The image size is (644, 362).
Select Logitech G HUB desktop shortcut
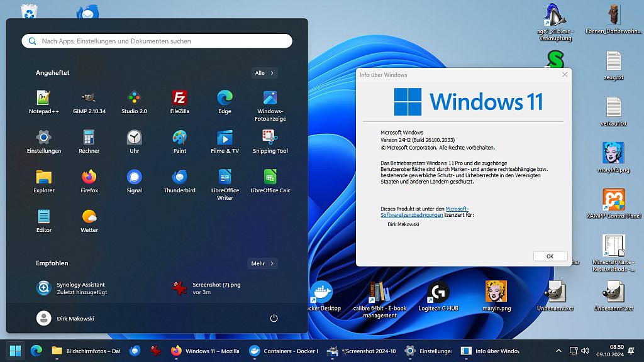pos(438,296)
